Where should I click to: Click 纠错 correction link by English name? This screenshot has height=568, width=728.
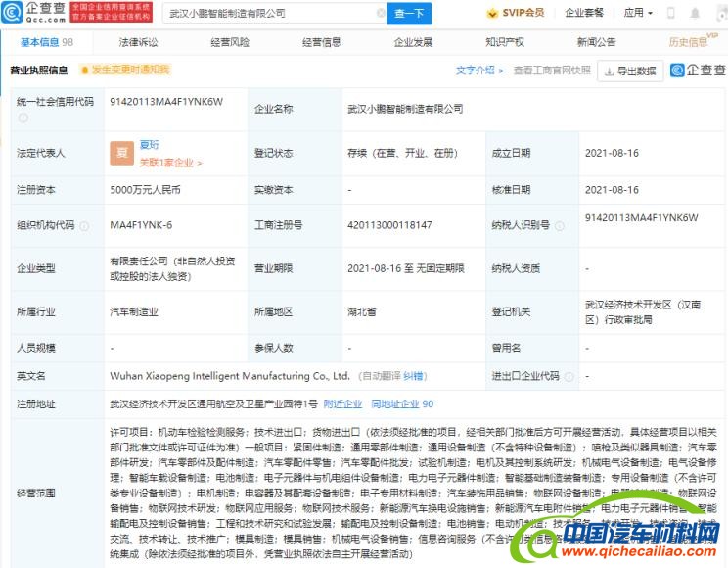(x=413, y=376)
